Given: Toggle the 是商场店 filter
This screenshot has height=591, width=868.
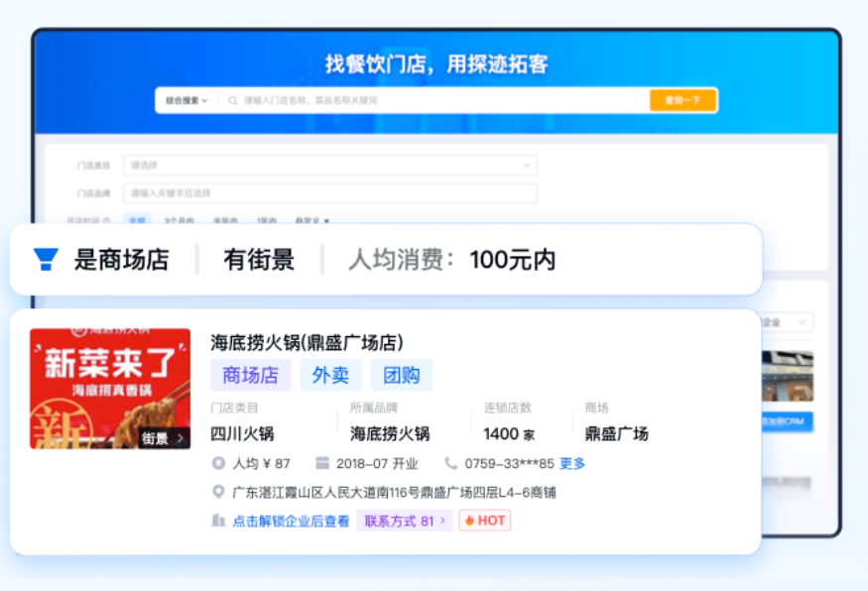Looking at the screenshot, I should (121, 260).
